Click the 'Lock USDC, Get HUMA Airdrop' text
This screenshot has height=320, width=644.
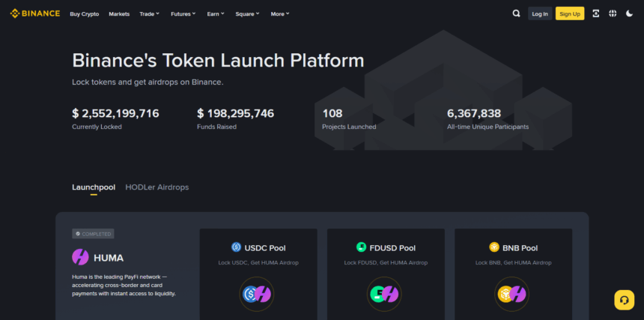258,262
